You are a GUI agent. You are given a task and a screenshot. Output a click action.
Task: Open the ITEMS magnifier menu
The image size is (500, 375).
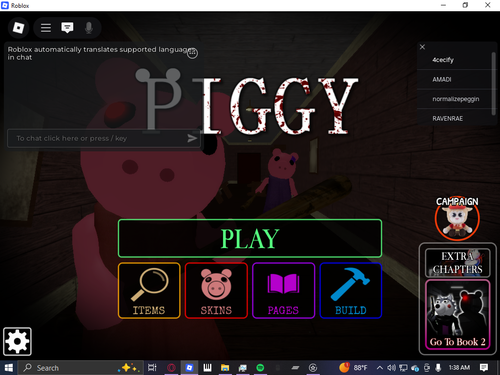coord(149,291)
